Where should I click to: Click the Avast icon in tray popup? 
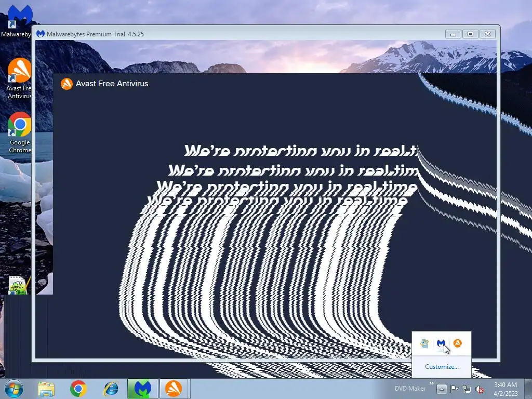tap(458, 343)
